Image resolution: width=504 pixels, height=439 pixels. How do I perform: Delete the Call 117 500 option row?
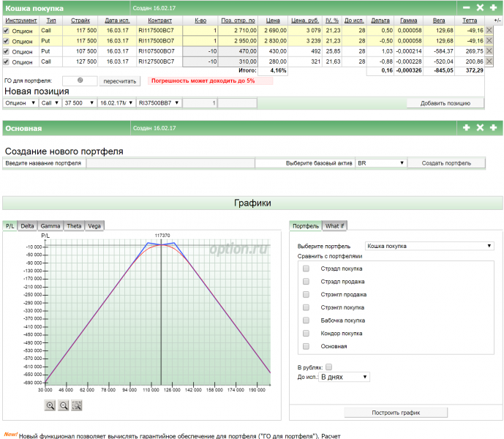(x=490, y=31)
